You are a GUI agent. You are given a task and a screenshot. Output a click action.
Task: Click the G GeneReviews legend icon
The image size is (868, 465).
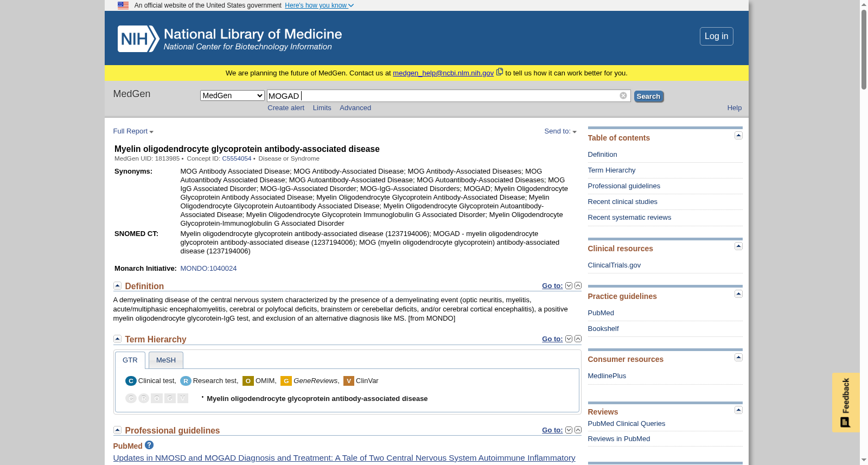coord(286,381)
